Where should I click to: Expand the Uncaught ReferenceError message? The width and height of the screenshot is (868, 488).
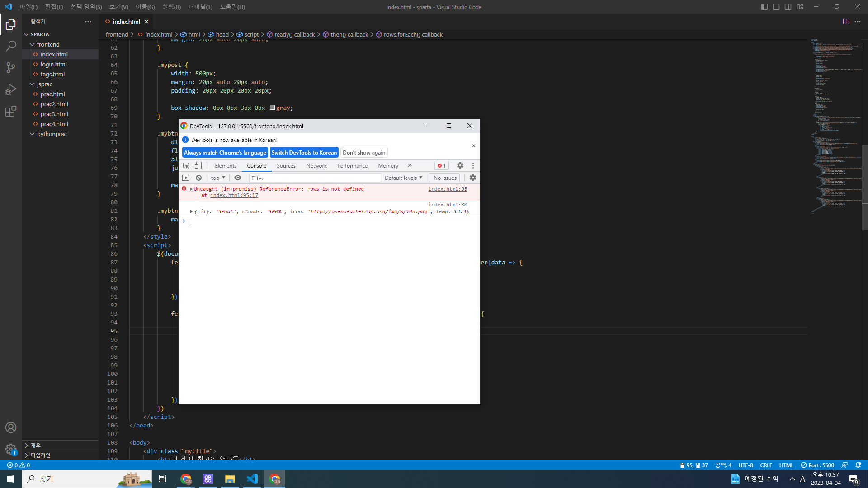pos(191,189)
